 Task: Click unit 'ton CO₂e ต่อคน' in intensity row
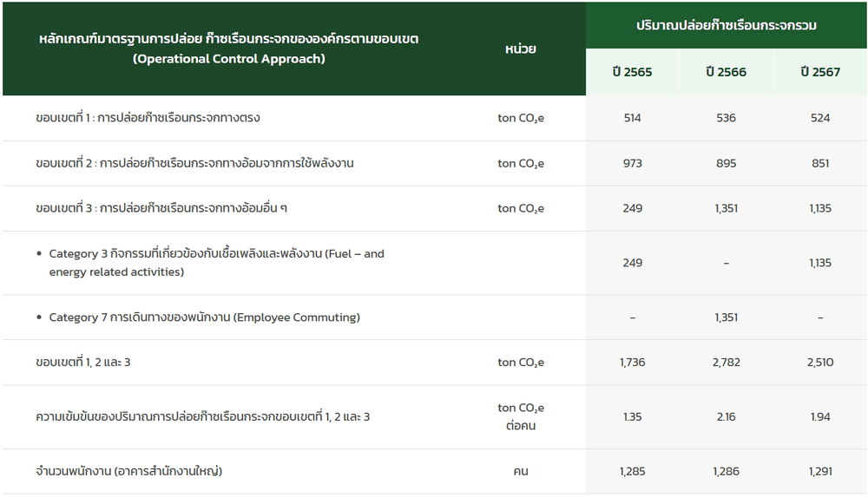coord(520,416)
